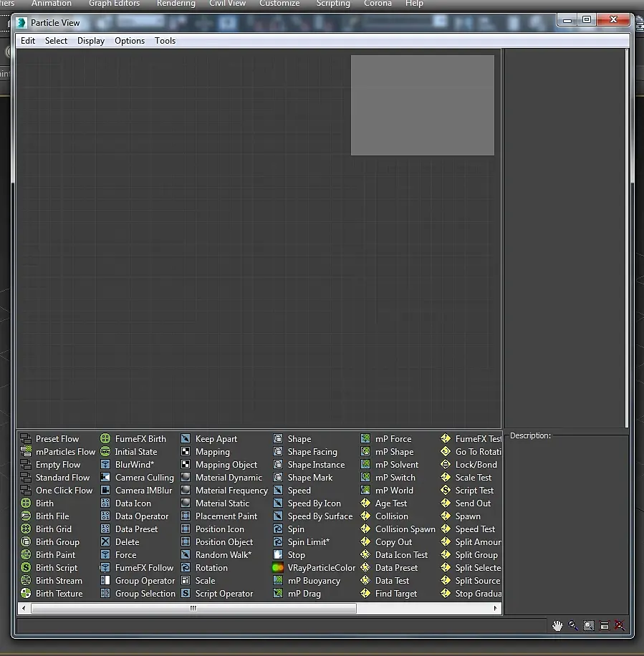
Task: Choose the VRayParticleColor operator
Action: [x=321, y=568]
